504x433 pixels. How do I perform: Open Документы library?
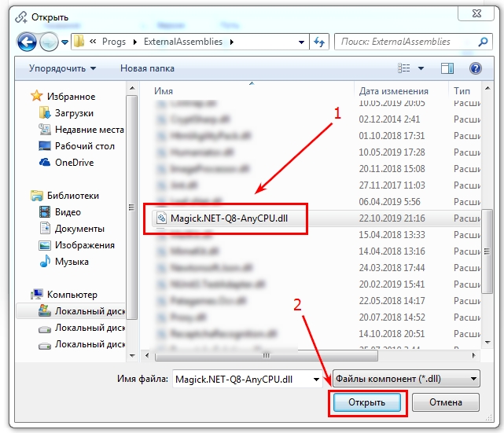tap(79, 229)
